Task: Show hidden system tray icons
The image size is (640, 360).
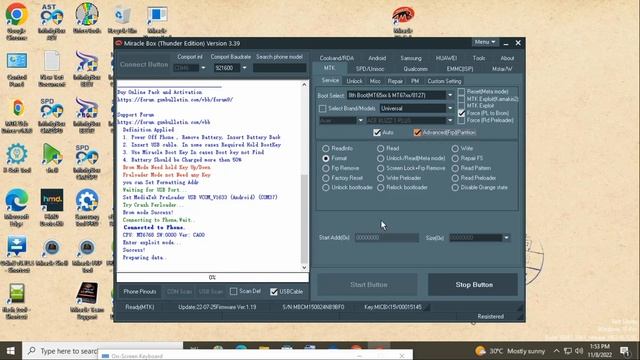Action: (x=556, y=351)
